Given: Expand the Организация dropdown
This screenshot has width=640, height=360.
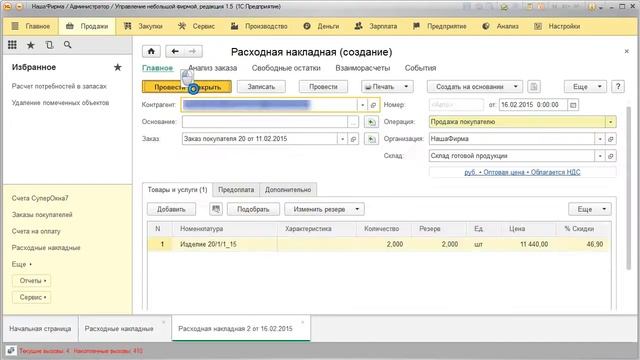Looking at the screenshot, I should coord(600,139).
